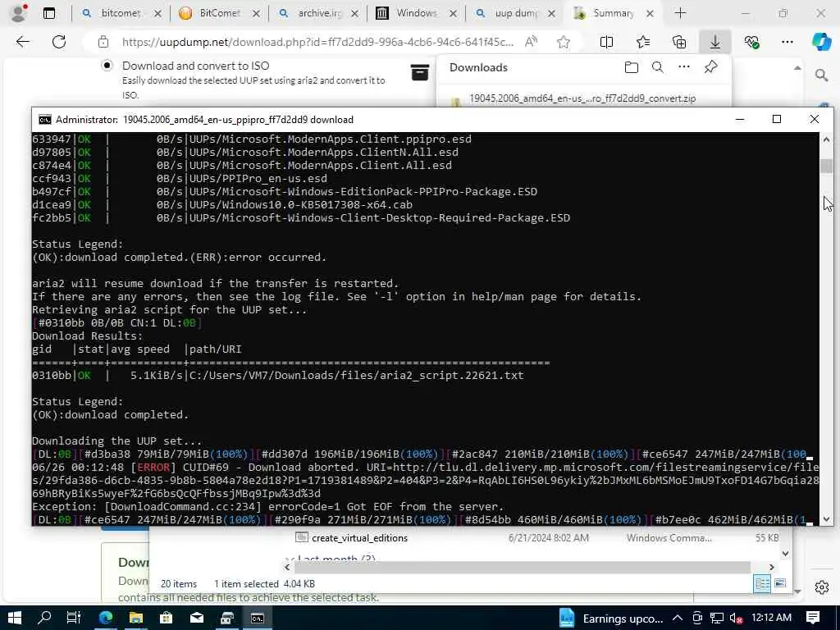Close the Summary tab

650,14
